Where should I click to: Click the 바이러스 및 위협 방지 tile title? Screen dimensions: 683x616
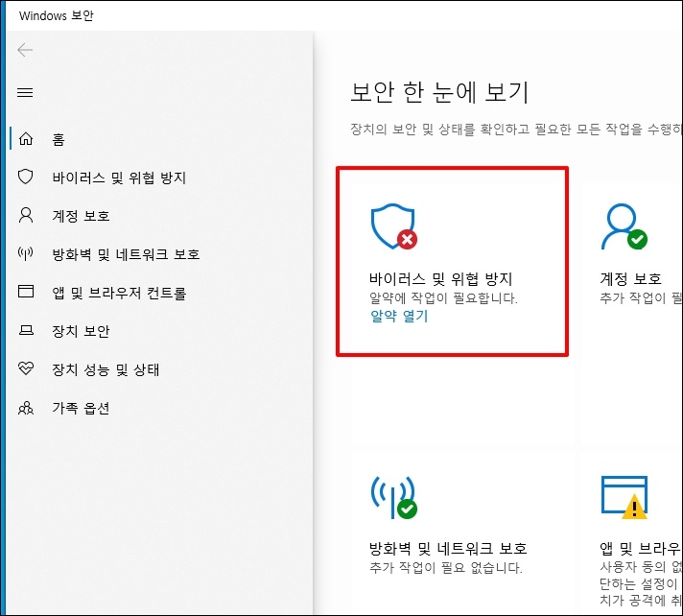pyautogui.click(x=441, y=279)
